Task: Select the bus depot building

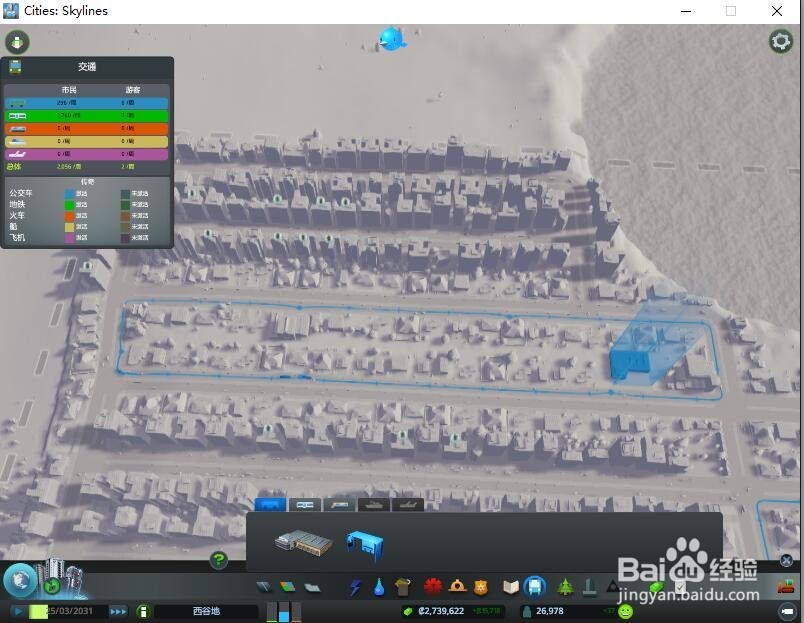Action: tap(303, 543)
